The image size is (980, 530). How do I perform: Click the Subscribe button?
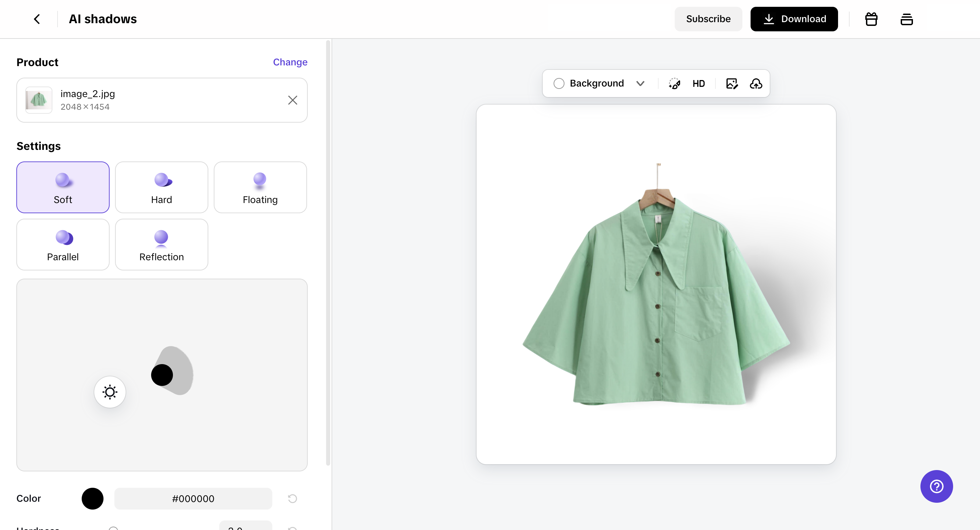point(708,19)
